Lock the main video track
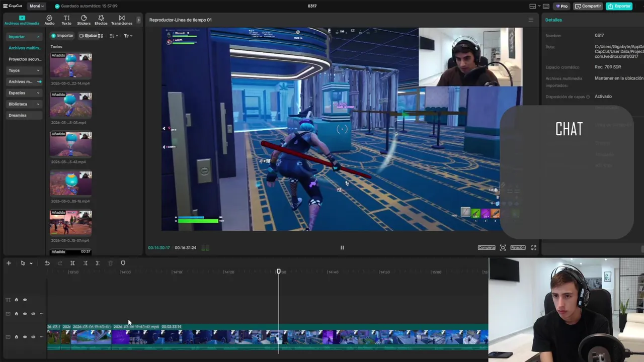 (16, 337)
